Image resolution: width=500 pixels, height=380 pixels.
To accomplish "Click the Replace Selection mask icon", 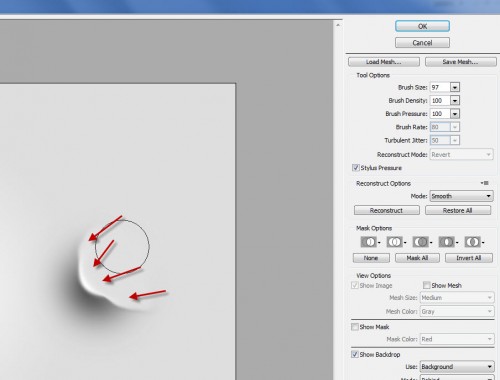I will [368, 242].
